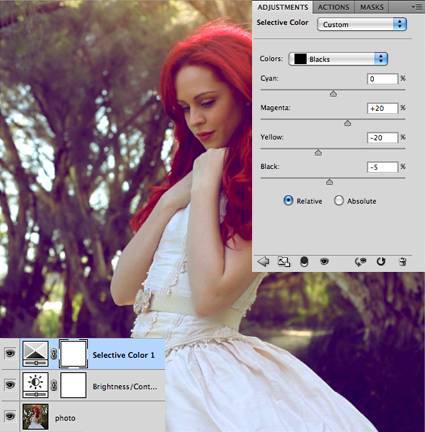
Task: Hide the Brightness/Contrast layer
Action: pos(10,385)
